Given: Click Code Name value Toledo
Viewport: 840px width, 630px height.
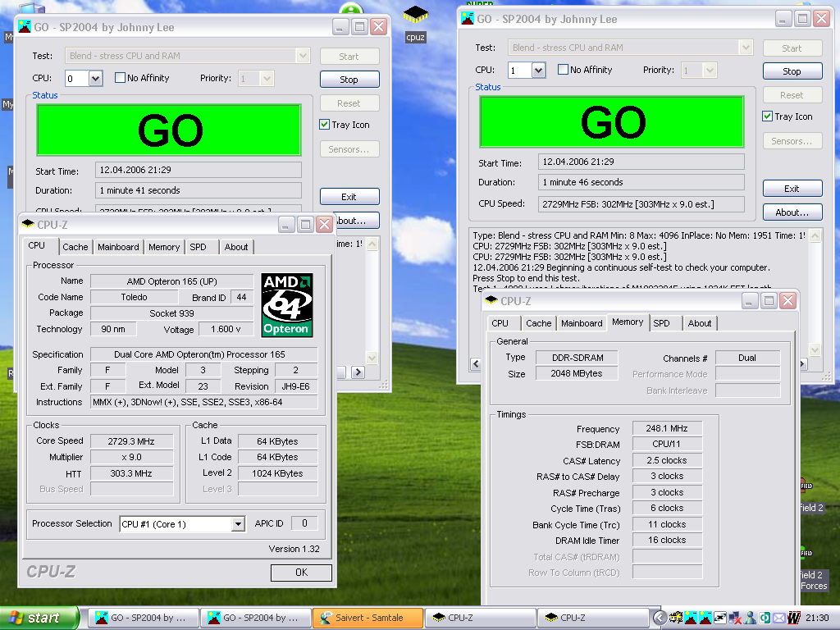Looking at the screenshot, I should 134,297.
